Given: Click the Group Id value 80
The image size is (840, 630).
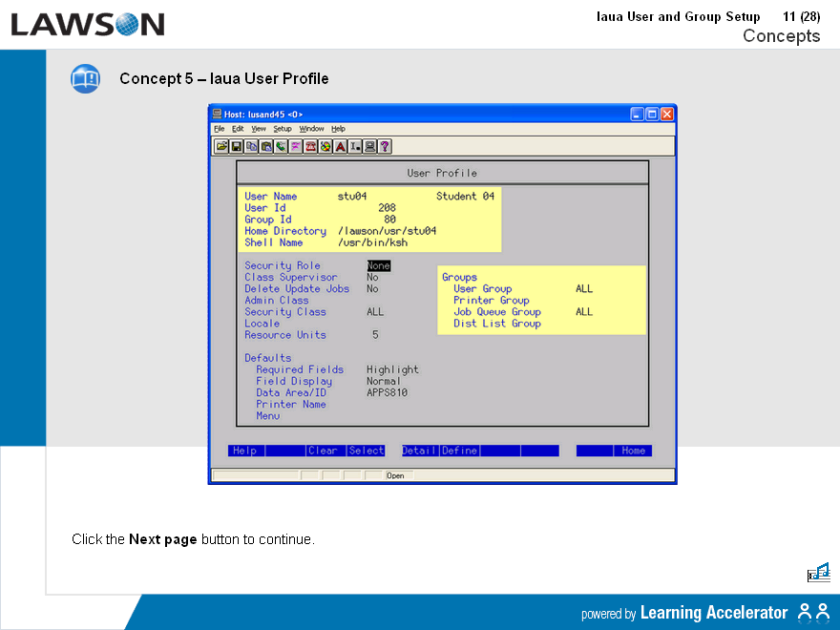Looking at the screenshot, I should (x=390, y=220).
